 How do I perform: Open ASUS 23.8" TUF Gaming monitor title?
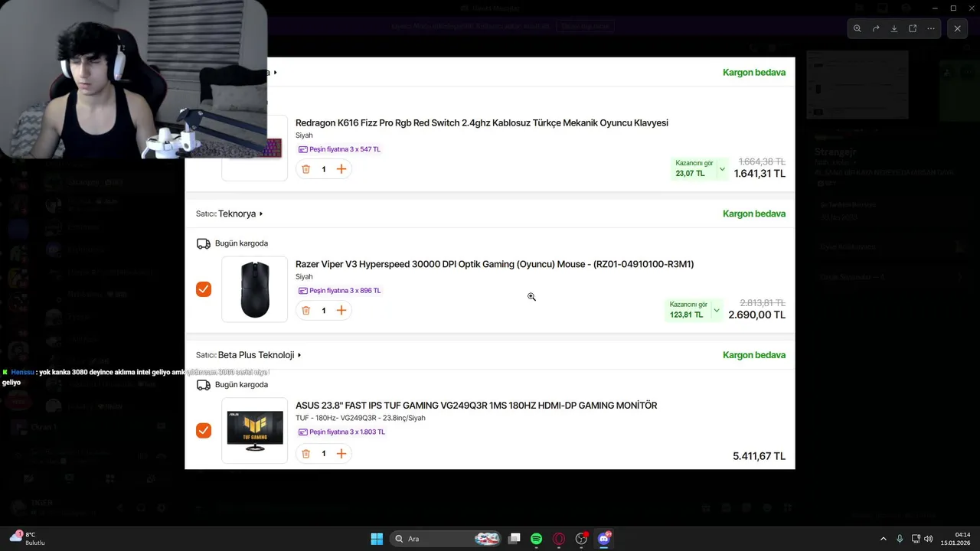point(476,406)
